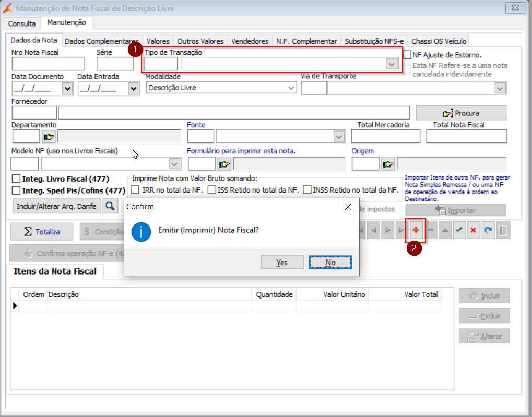Click the Tipo de Transação code field

coord(161,64)
